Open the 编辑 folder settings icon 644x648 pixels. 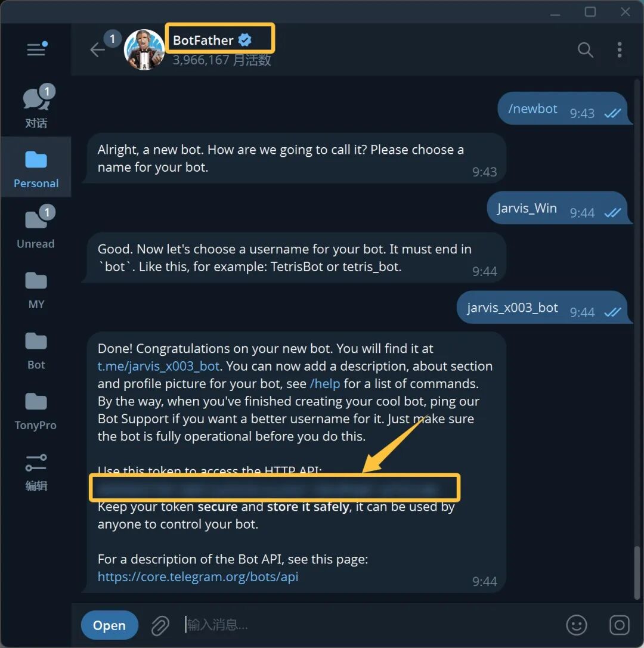(x=36, y=472)
